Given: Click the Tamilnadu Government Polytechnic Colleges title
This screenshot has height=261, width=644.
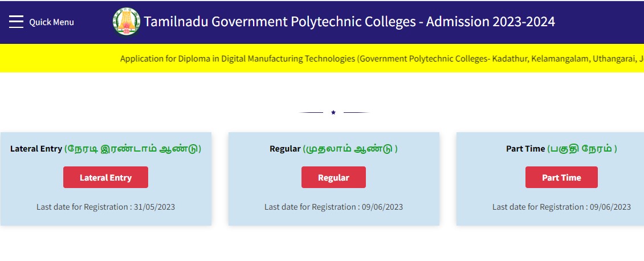Looking at the screenshot, I should point(279,22).
